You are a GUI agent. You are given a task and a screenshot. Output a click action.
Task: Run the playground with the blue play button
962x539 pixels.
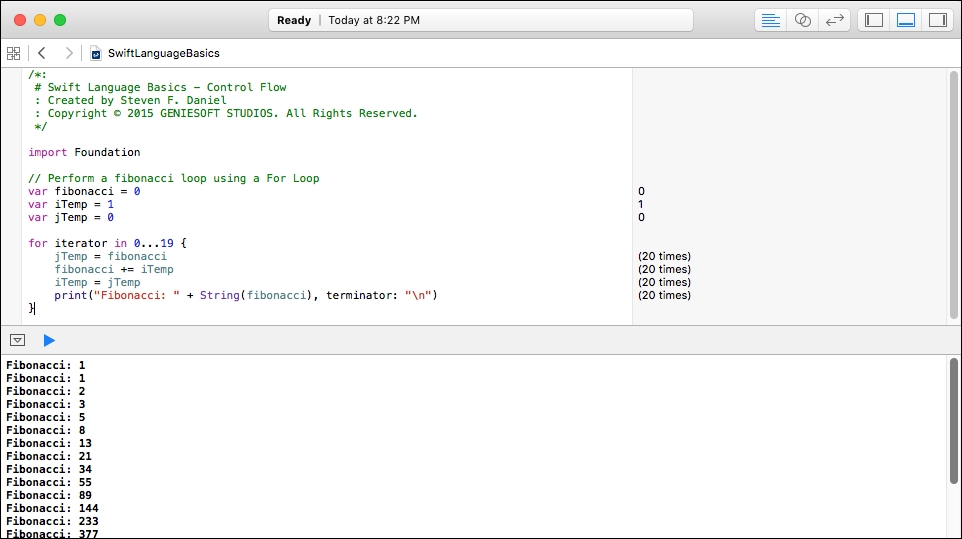pos(49,340)
